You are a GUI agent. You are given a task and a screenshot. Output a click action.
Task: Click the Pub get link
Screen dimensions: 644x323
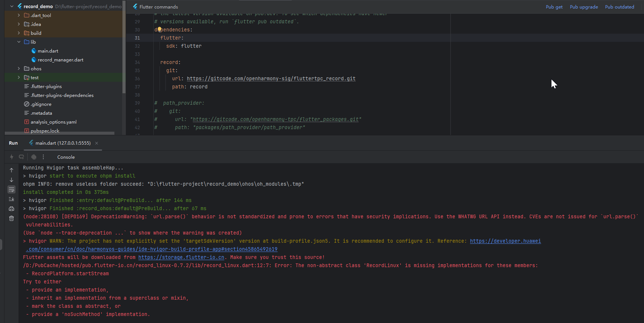554,7
